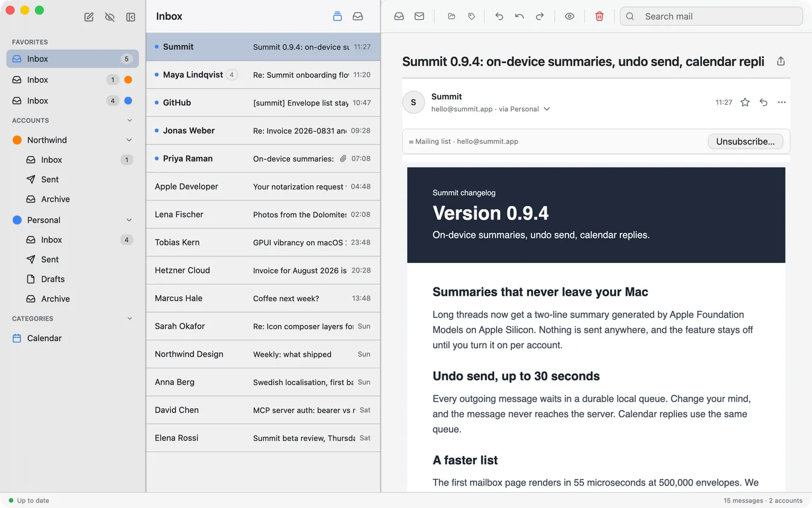Viewport: 812px width, 508px height.
Task: Open the email from Anna Berg
Action: [x=263, y=382]
